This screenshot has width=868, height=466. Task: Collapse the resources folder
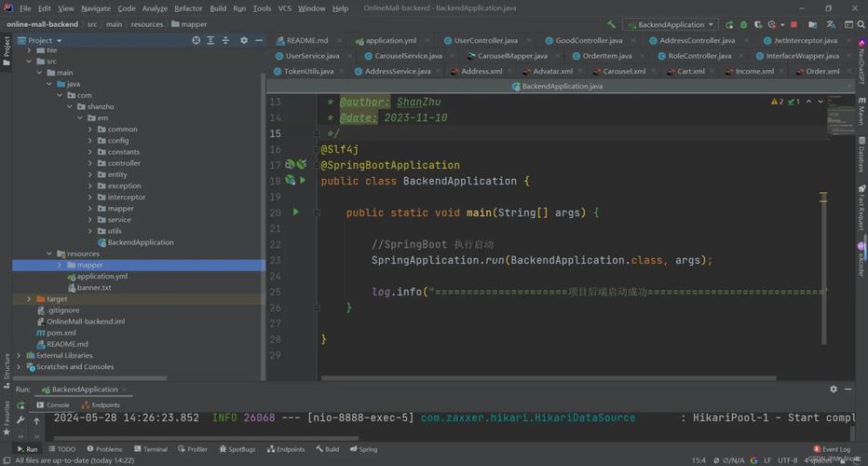pos(49,254)
